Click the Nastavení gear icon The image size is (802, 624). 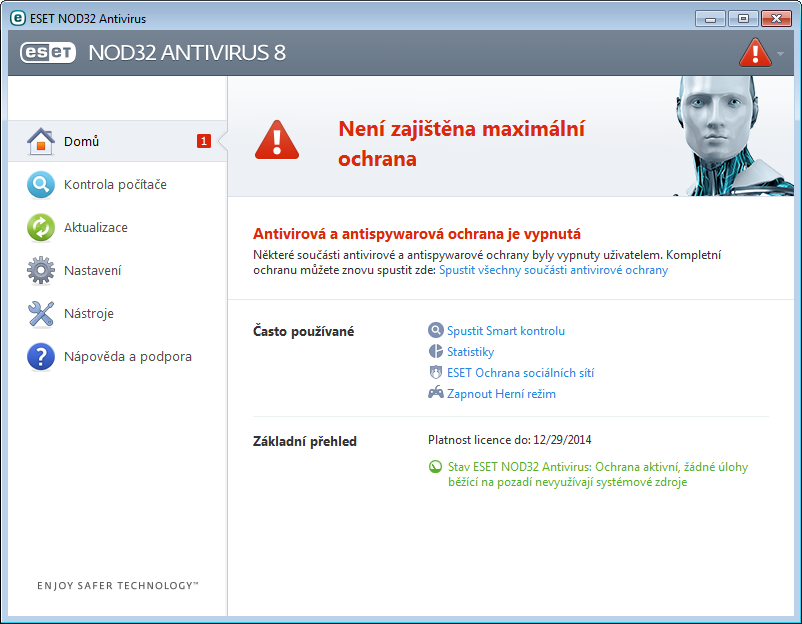point(41,271)
